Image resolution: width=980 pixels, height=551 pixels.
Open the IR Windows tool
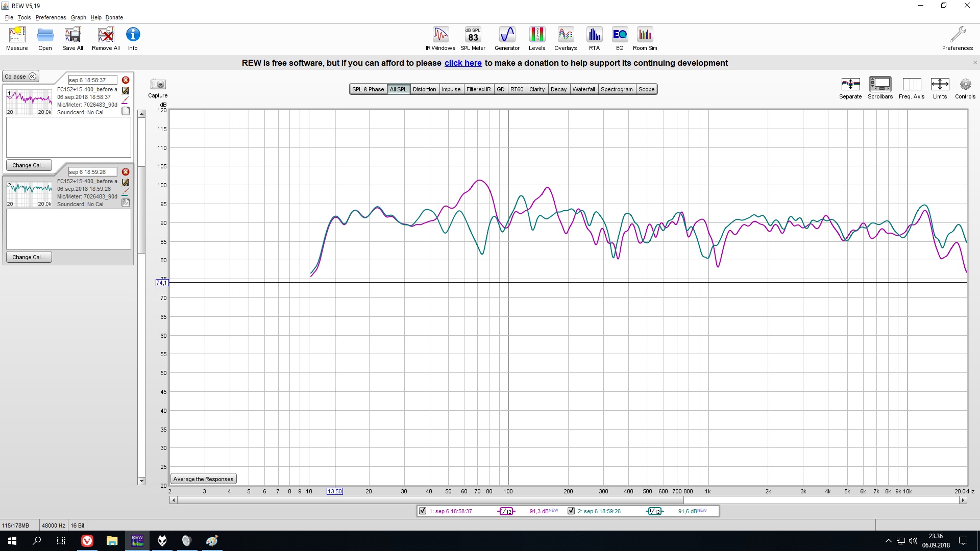coord(440,39)
